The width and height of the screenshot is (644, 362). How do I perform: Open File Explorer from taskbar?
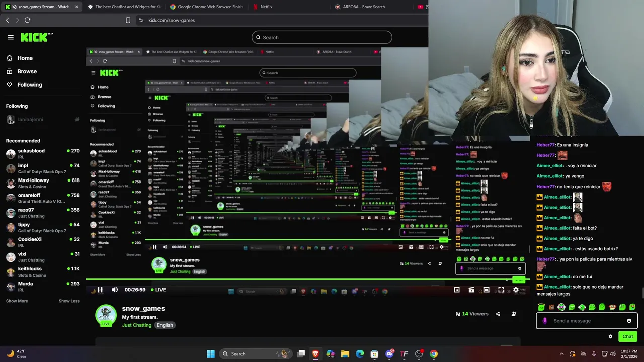(345, 354)
